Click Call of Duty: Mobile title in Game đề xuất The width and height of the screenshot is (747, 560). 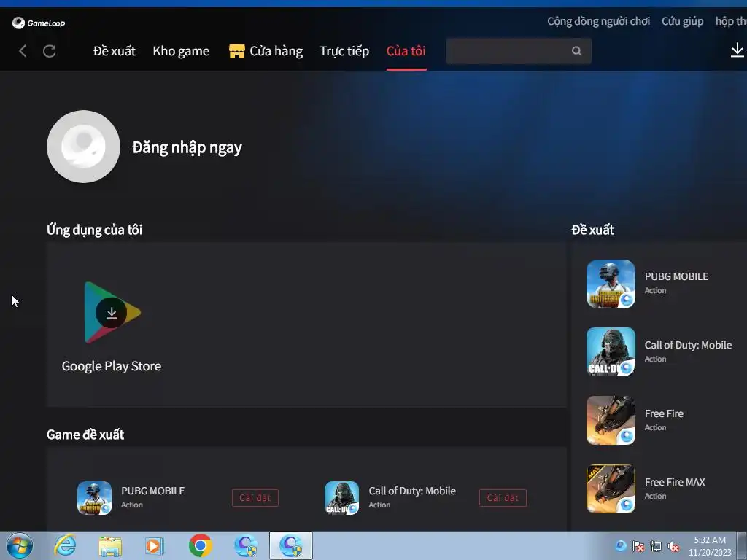point(412,491)
